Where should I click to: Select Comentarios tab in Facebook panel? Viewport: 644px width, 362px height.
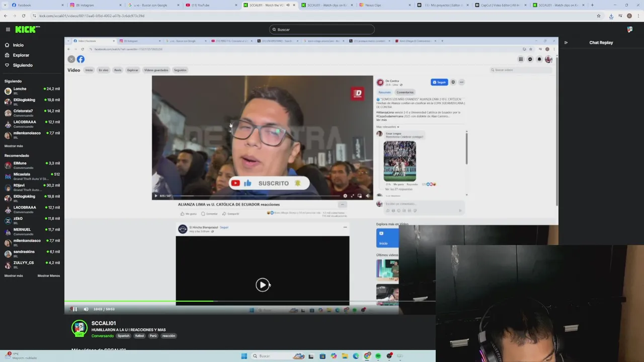click(x=405, y=92)
